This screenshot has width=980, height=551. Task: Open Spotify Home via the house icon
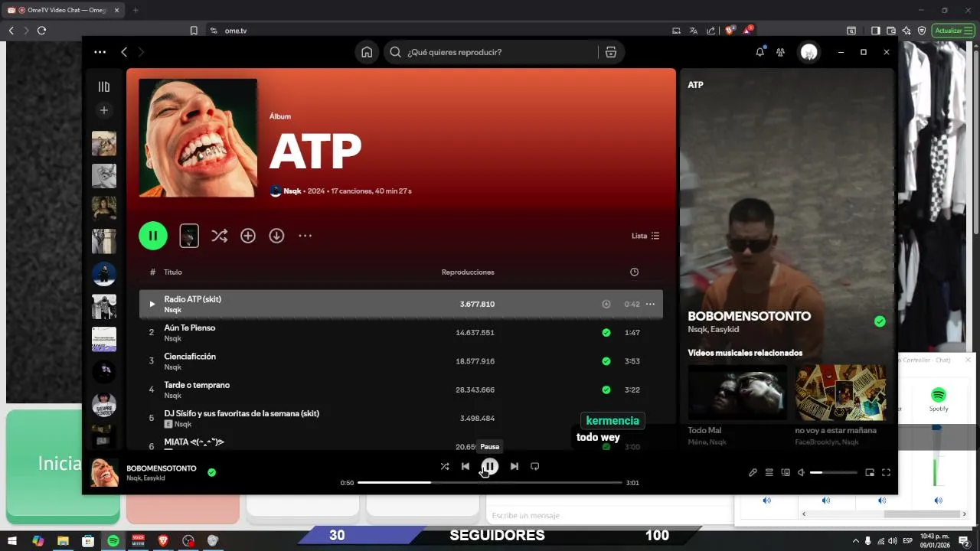(x=367, y=52)
